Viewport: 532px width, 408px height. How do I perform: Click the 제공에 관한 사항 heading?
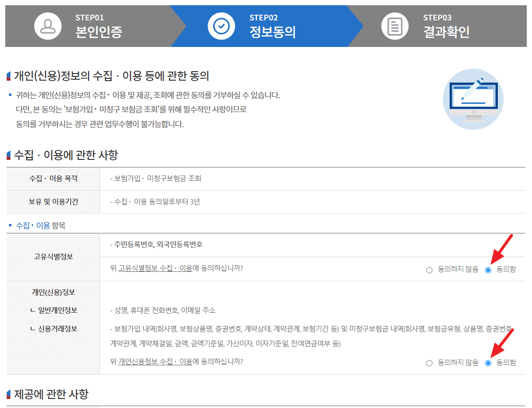[x=51, y=394]
